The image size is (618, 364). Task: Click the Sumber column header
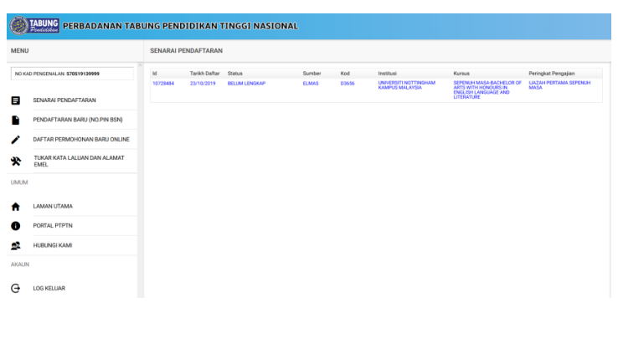pos(312,74)
